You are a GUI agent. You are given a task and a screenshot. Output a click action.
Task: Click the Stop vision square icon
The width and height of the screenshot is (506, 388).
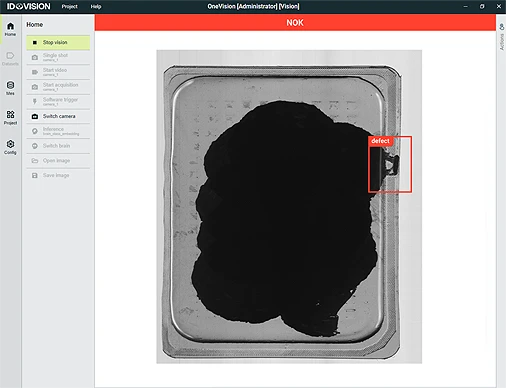pos(35,43)
